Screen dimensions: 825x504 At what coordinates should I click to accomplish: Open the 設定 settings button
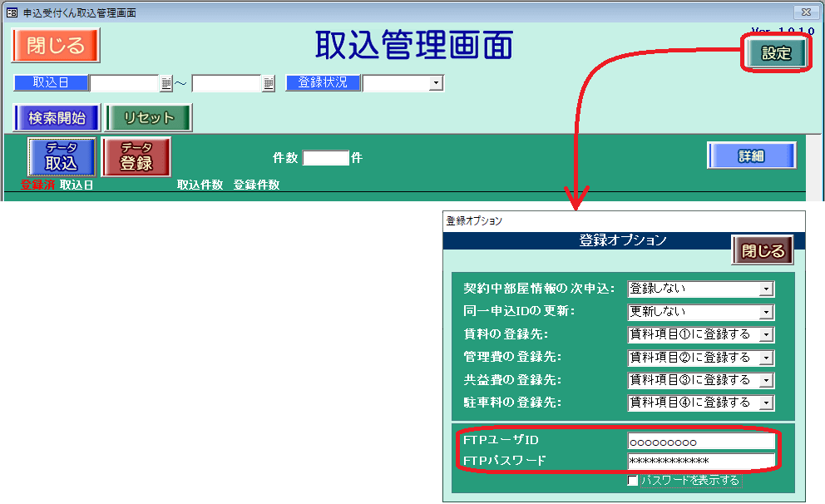776,53
